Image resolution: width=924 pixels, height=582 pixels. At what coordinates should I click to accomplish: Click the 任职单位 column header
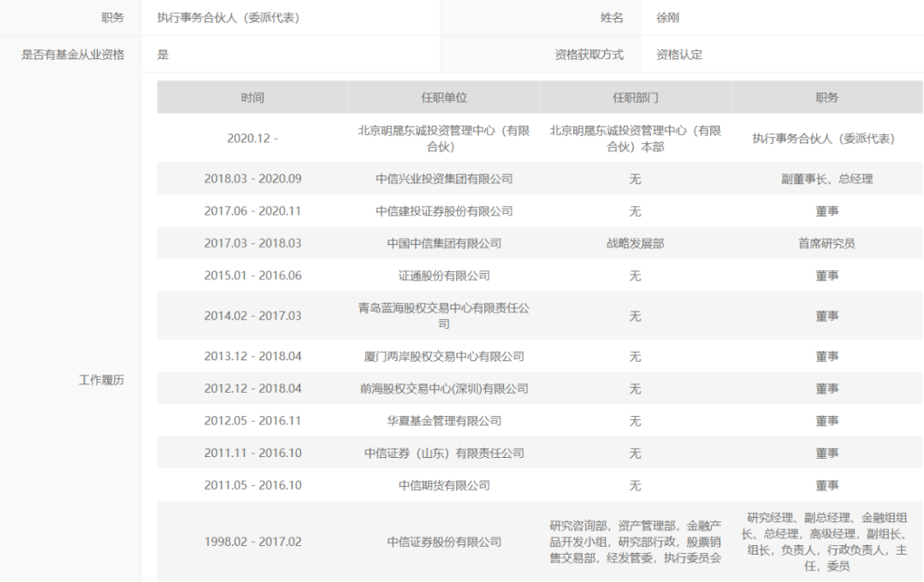(444, 98)
